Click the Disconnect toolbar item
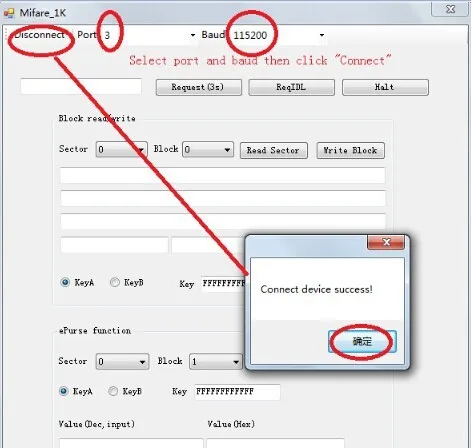This screenshot has height=448, width=471. point(39,35)
